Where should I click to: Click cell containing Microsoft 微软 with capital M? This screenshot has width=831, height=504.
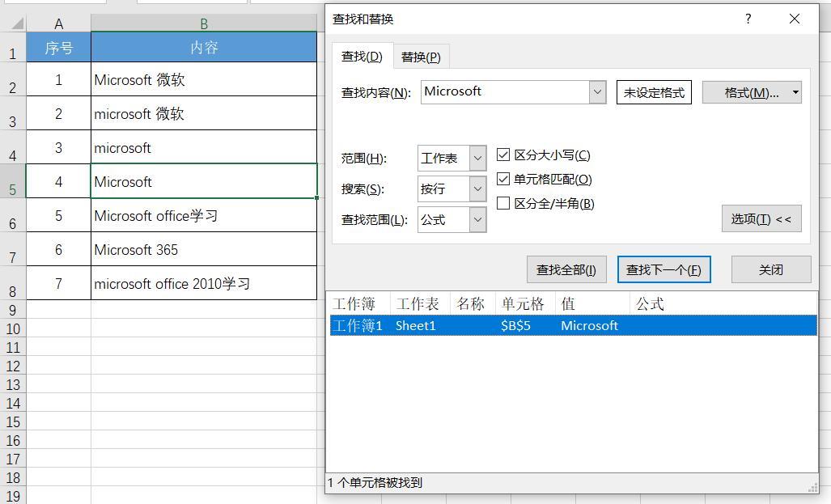point(204,79)
